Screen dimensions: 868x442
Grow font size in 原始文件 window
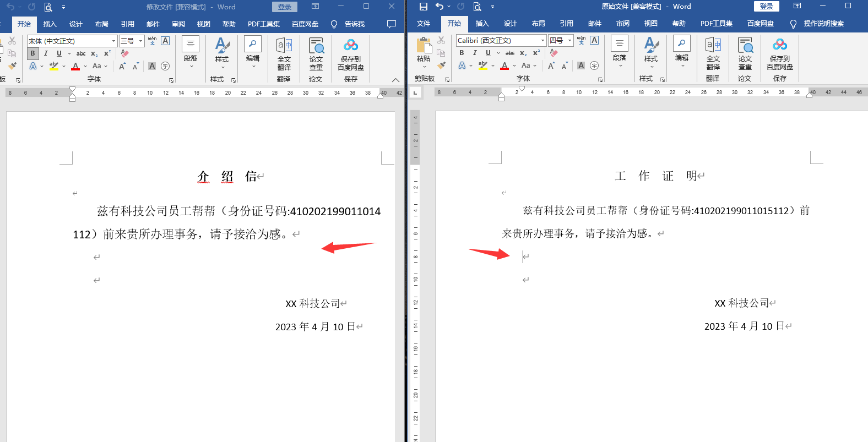click(x=551, y=66)
